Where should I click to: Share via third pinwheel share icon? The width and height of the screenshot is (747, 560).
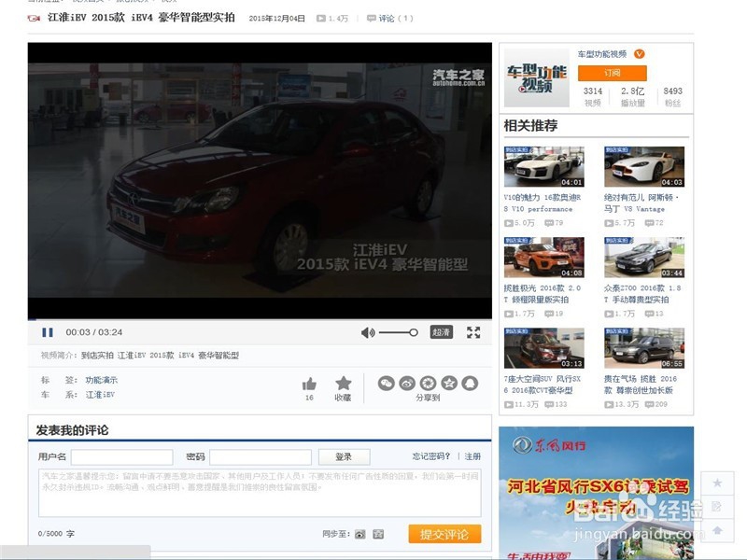tap(429, 384)
